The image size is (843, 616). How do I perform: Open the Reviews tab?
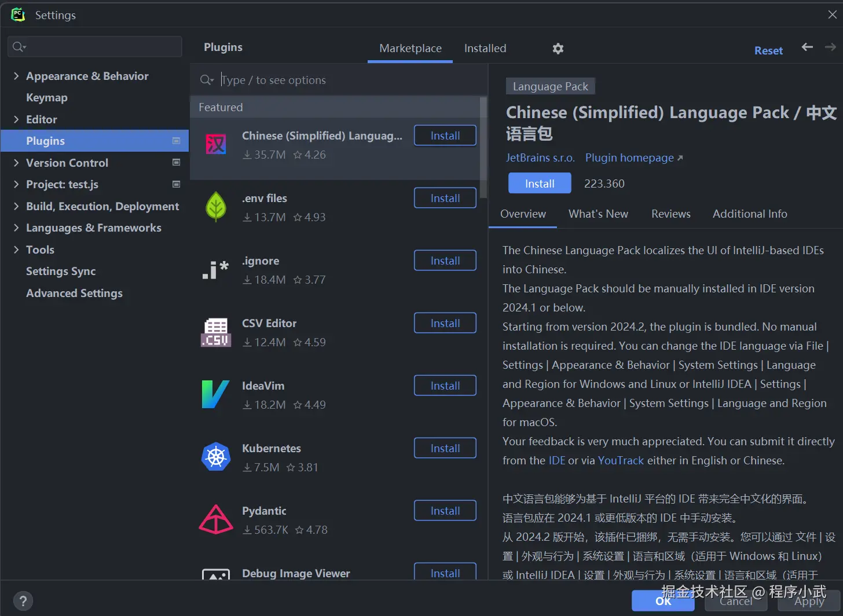click(x=670, y=214)
